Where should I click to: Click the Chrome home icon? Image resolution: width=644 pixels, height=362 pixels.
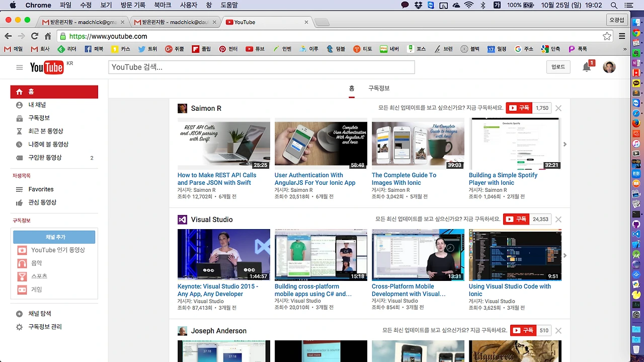coord(48,36)
